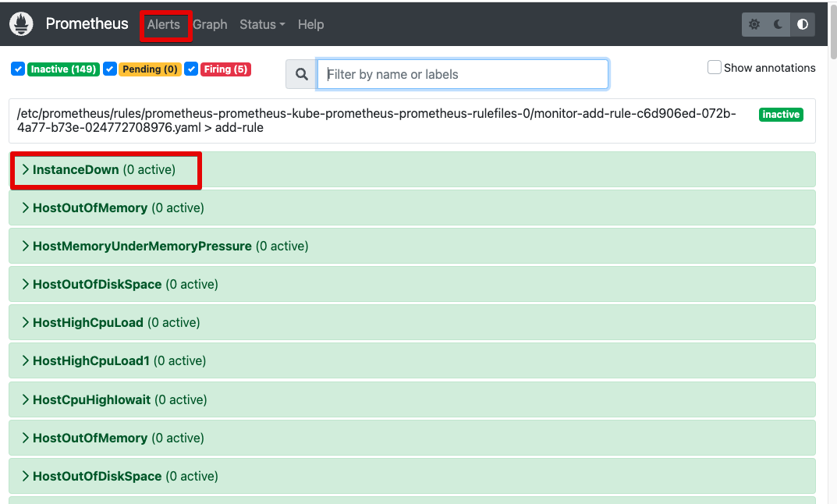Uncheck the Firing (5) filter checkbox
837x504 pixels.
191,69
